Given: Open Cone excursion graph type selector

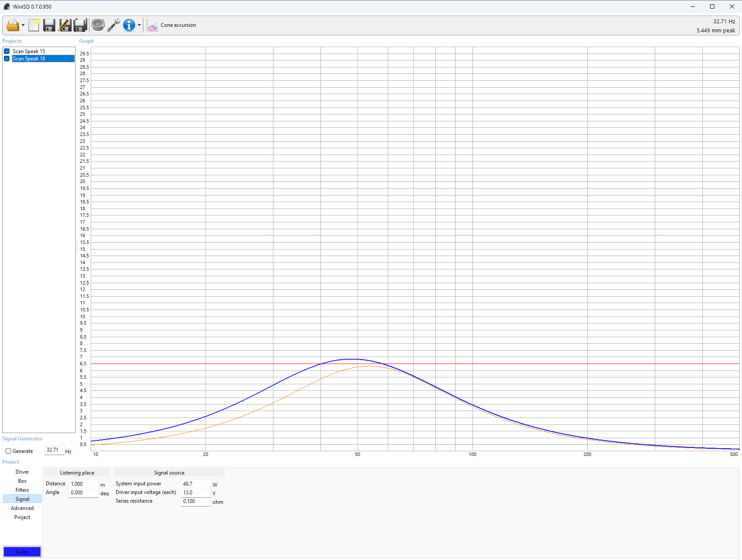Looking at the screenshot, I should (178, 25).
